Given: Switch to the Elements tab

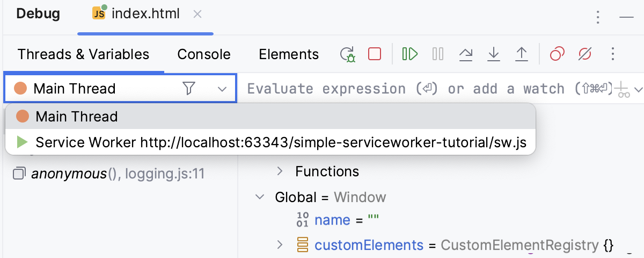Looking at the screenshot, I should (x=289, y=54).
